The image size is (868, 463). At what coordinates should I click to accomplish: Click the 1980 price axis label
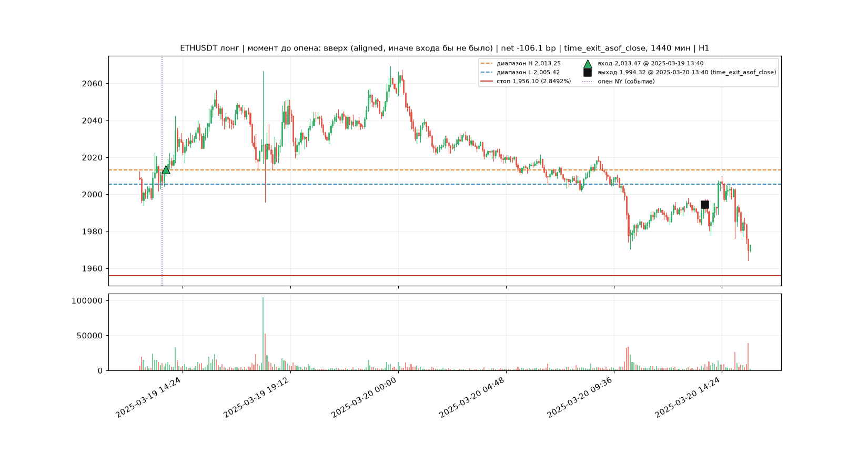click(93, 232)
